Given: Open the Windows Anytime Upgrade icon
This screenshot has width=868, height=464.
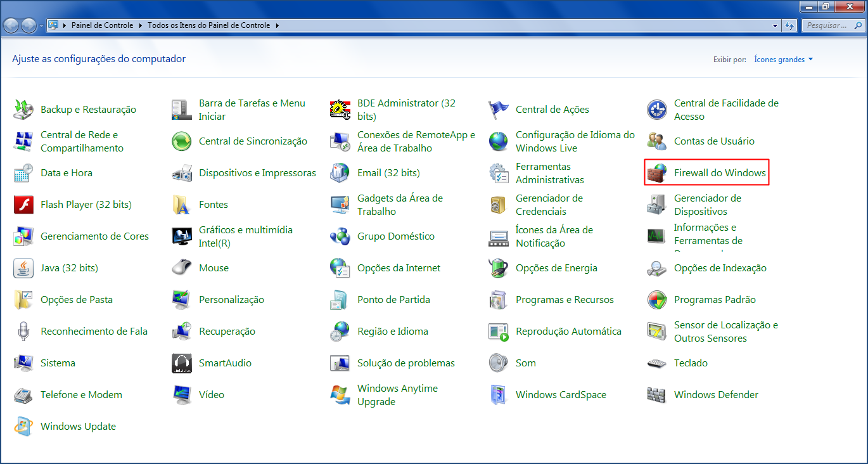Looking at the screenshot, I should pyautogui.click(x=340, y=395).
